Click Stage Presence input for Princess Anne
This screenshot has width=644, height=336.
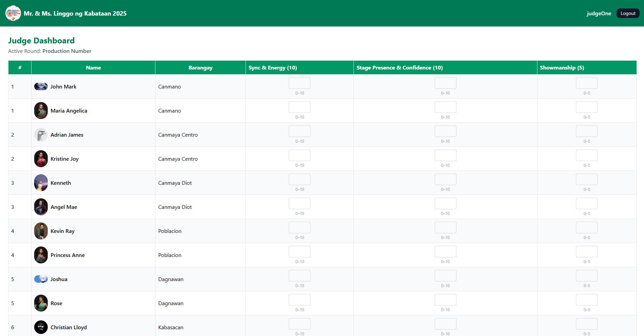445,252
